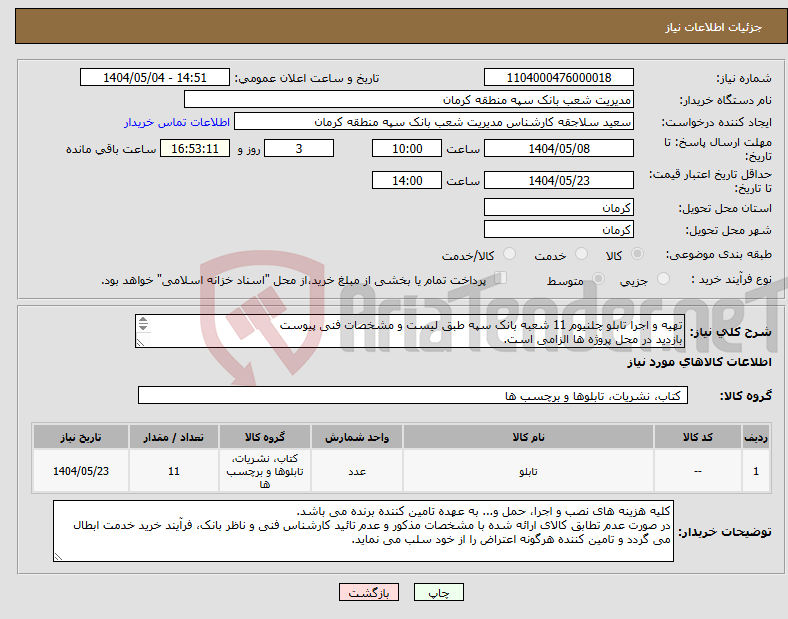The height and width of the screenshot is (619, 788).
Task: Click the تاریخ نیاز column header
Action: [81, 437]
